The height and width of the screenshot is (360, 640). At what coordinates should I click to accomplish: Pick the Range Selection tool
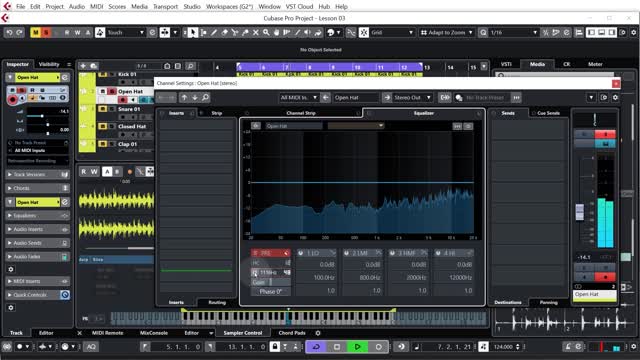coord(203,32)
